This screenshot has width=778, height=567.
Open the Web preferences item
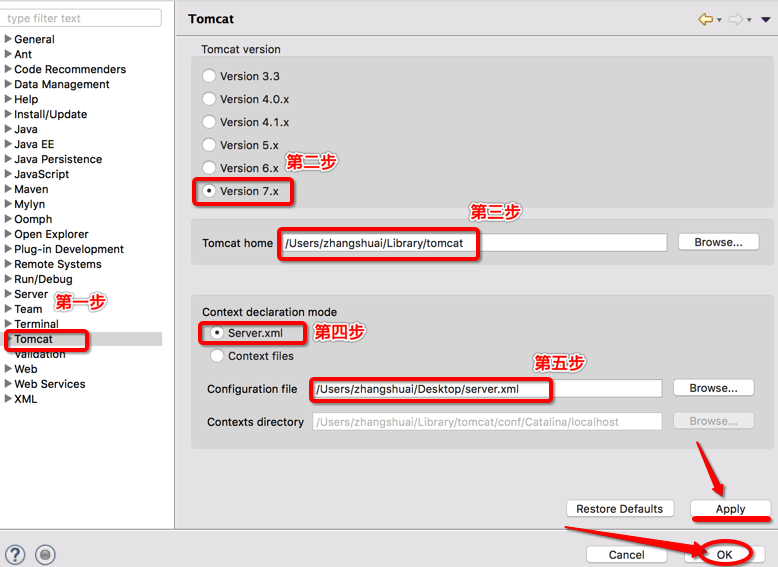click(x=26, y=369)
